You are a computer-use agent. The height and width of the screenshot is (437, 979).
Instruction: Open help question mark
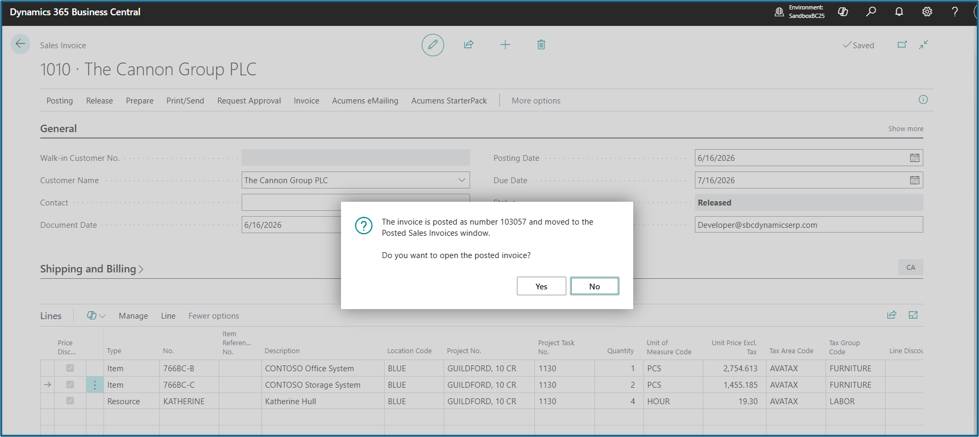(955, 12)
